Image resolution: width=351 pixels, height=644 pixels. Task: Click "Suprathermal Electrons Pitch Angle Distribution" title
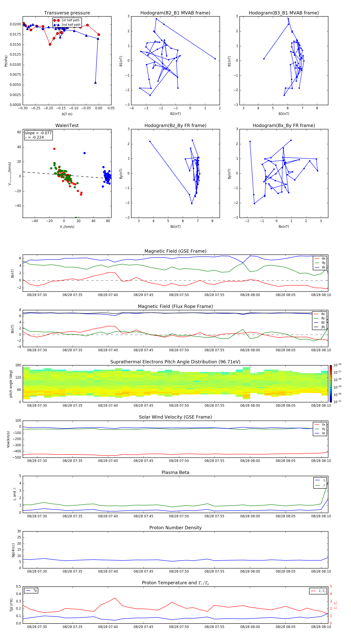point(175,362)
